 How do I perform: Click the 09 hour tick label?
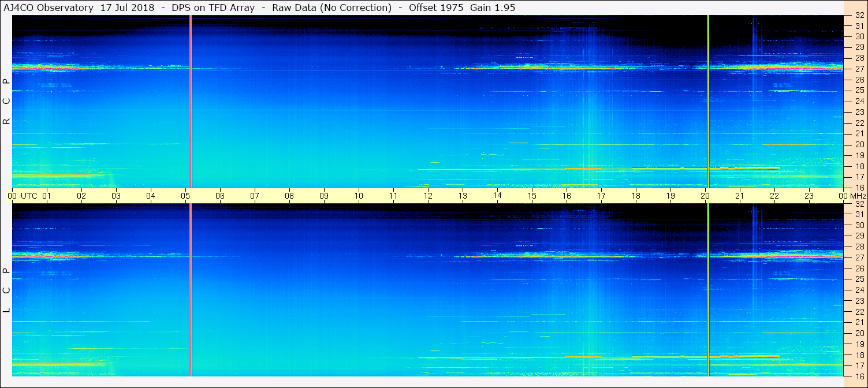click(324, 196)
